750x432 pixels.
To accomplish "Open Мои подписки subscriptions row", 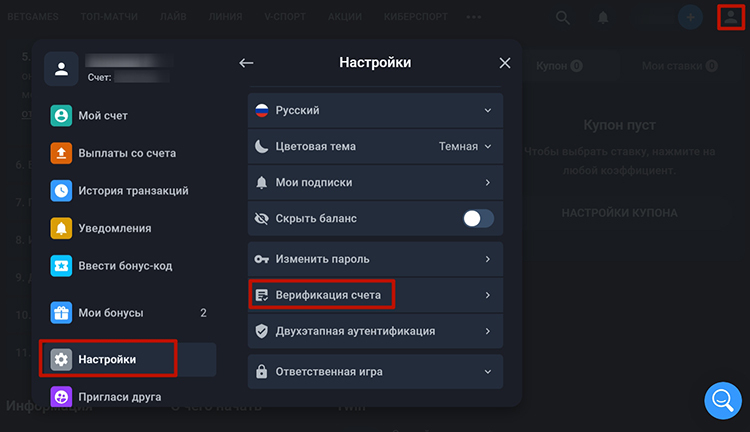I will click(x=375, y=182).
